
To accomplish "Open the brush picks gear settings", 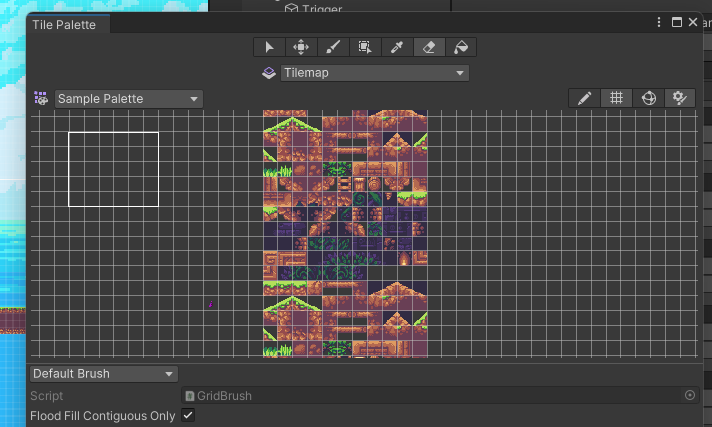I will click(680, 98).
